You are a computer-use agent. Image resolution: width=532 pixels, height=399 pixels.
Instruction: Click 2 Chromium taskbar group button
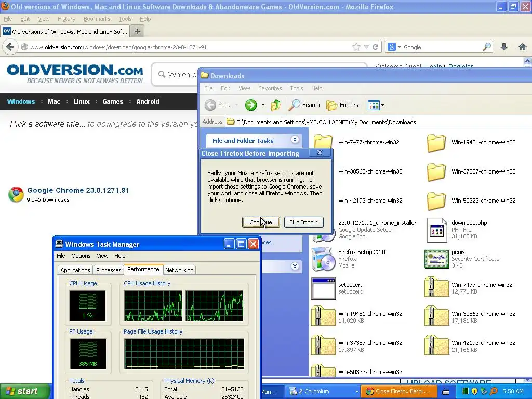click(x=322, y=391)
